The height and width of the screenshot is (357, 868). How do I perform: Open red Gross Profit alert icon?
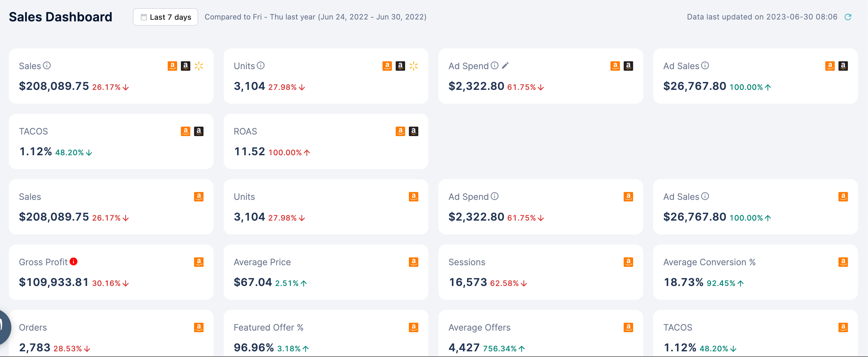point(73,261)
